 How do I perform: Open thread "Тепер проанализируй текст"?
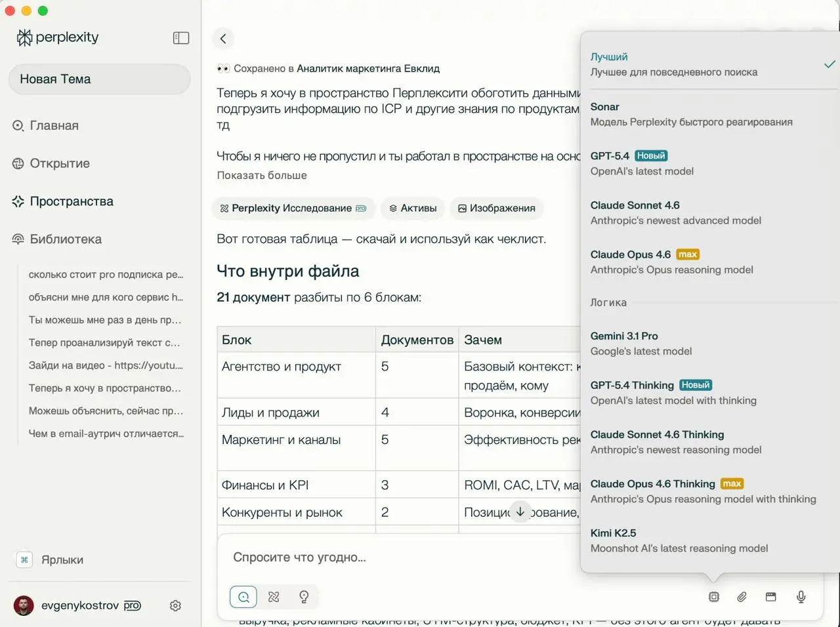pyautogui.click(x=104, y=342)
